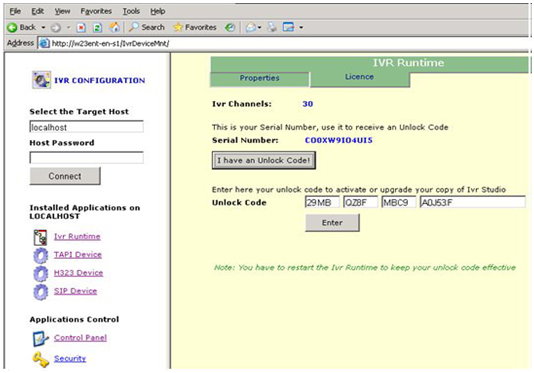Switch to the Licence tab
Screen dimensions: 534x373
[x=360, y=77]
